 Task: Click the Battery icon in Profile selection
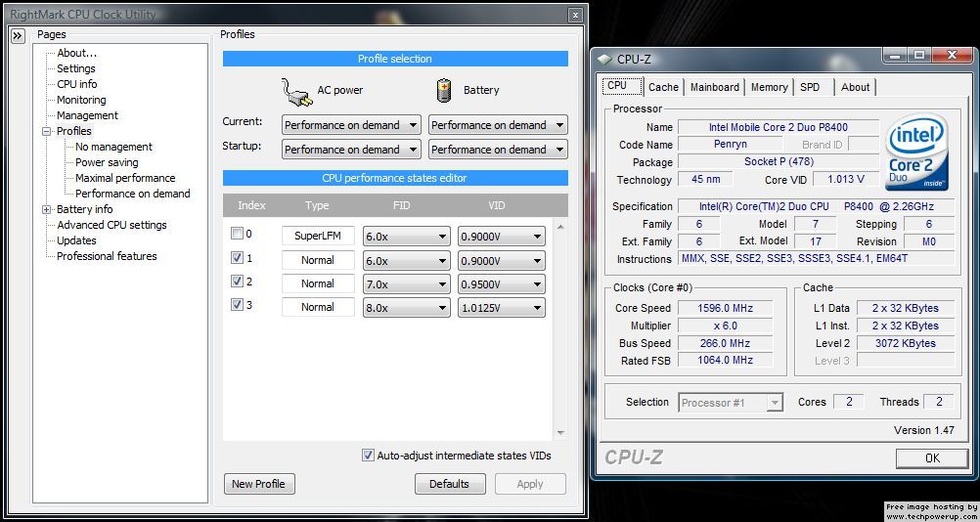(443, 90)
